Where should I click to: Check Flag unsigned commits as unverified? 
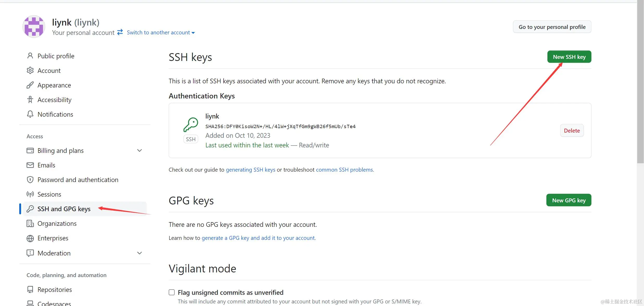172,292
